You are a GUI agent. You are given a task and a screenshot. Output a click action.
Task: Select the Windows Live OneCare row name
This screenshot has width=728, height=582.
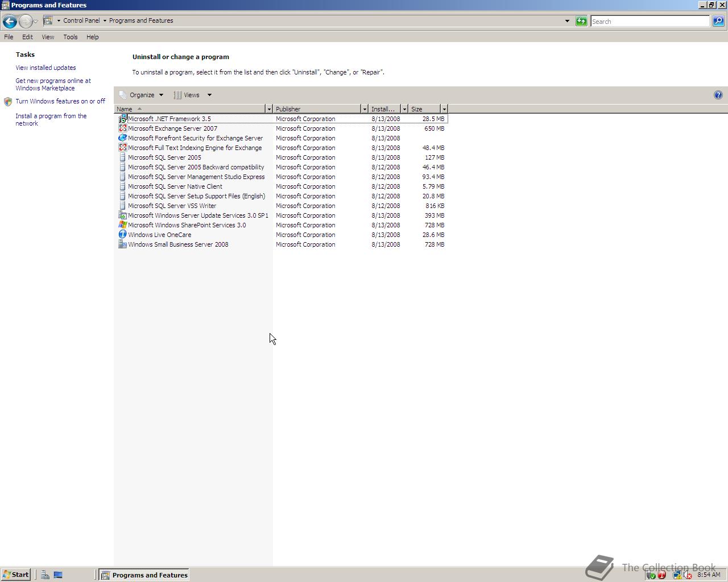(x=160, y=235)
